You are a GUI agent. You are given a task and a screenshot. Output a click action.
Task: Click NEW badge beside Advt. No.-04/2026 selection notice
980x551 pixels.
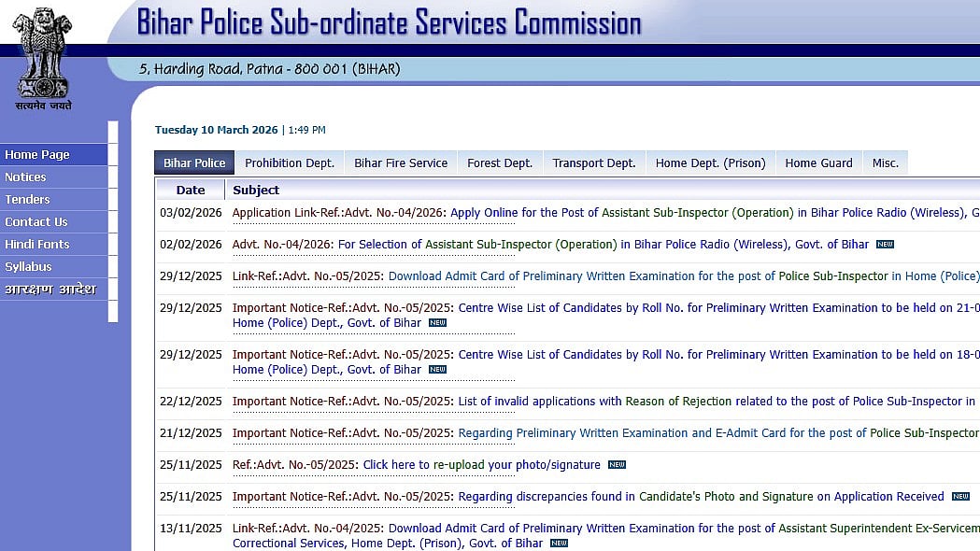point(884,245)
